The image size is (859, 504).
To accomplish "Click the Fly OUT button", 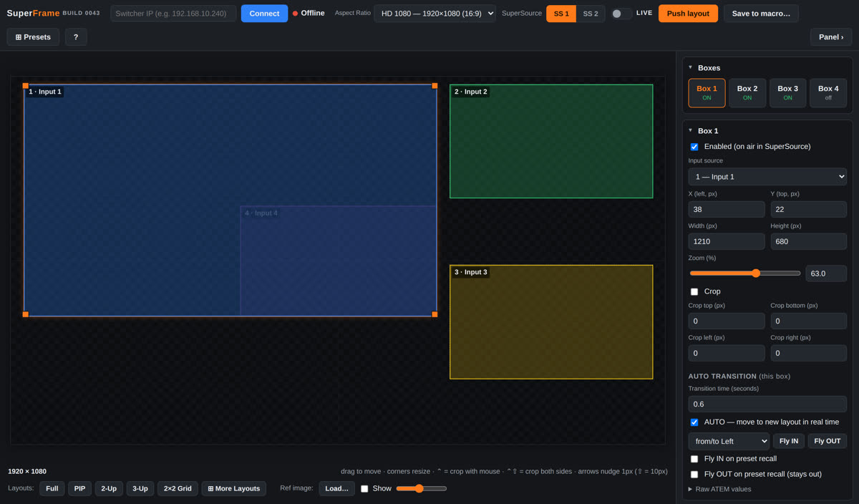I will point(828,441).
